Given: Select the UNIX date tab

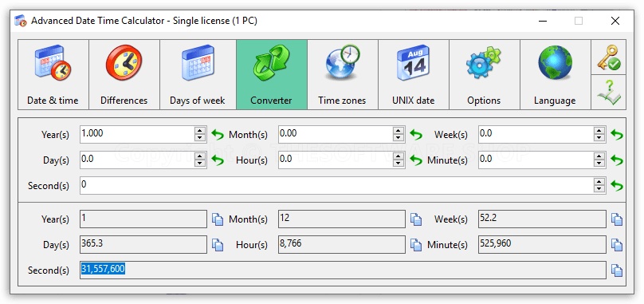Looking at the screenshot, I should coord(413,74).
